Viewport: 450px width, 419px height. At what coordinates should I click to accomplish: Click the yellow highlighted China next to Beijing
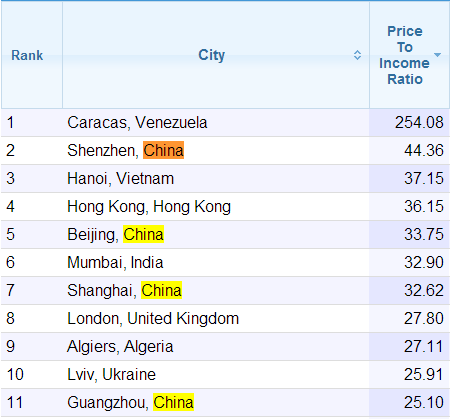tap(143, 234)
